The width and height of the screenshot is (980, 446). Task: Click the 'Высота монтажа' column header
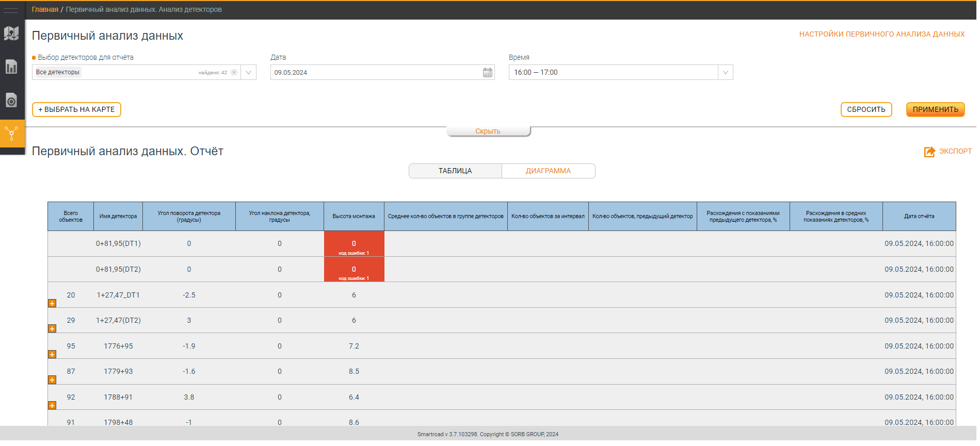pyautogui.click(x=354, y=217)
